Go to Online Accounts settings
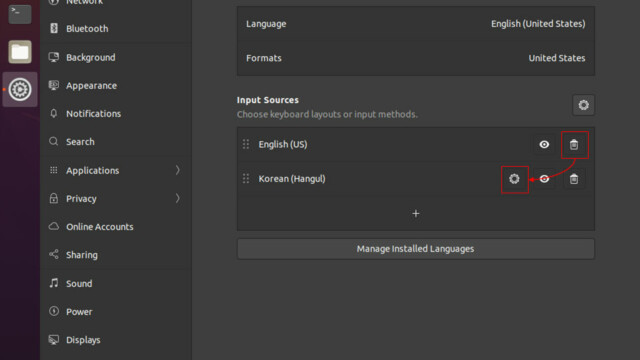640x360 pixels. (x=116, y=227)
